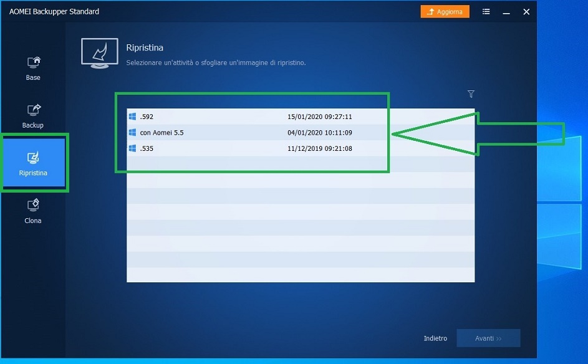The height and width of the screenshot is (364, 588).
Task: Select the .592 backup entry
Action: tap(301, 117)
